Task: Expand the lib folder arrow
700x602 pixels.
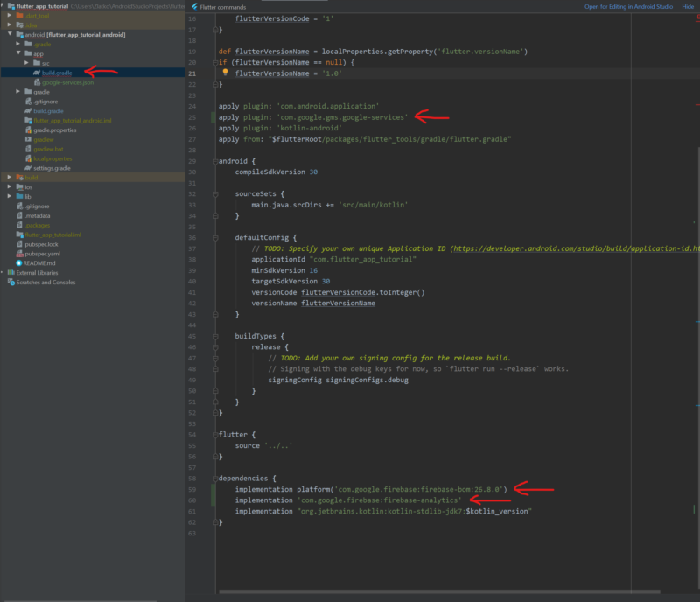Action: (10, 196)
